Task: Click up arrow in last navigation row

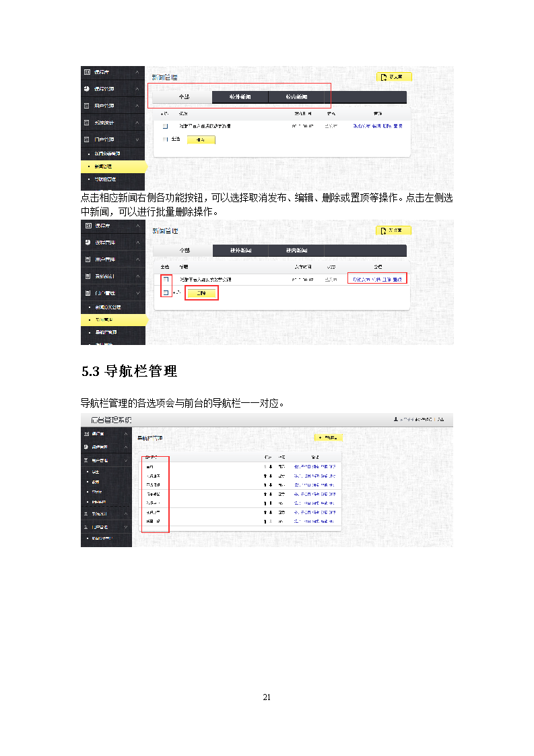Action: (x=265, y=522)
